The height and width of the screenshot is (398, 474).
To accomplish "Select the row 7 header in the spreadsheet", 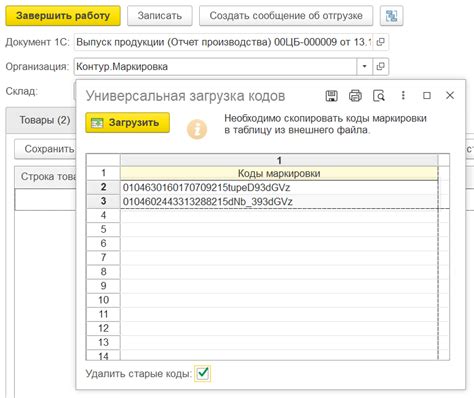I will (103, 257).
